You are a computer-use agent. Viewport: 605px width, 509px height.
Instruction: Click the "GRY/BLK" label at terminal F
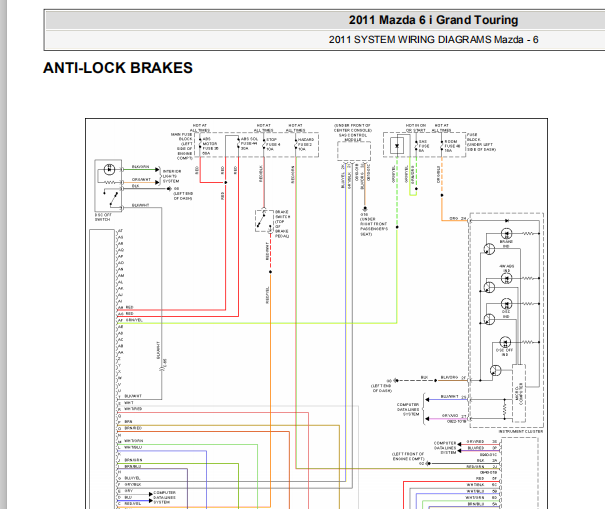133,484
